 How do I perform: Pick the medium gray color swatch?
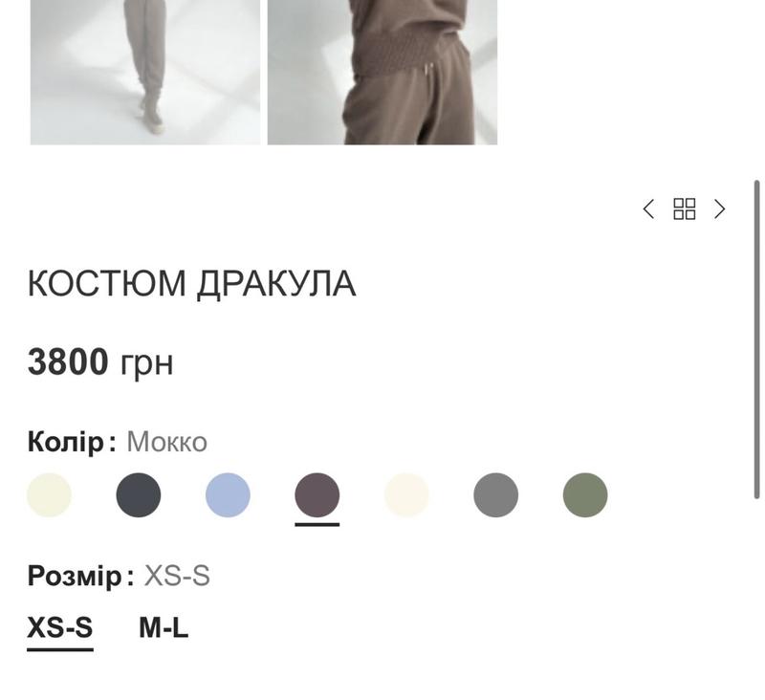point(495,494)
